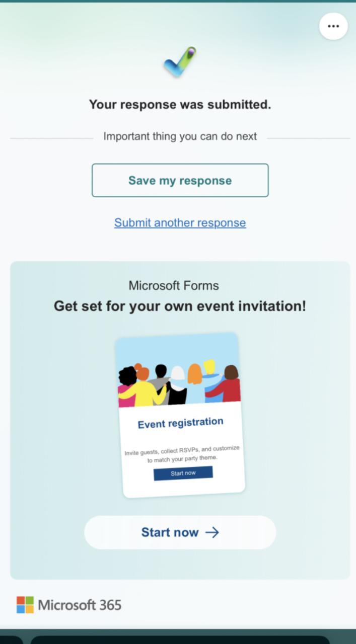Click the arrow icon beside Start now
The image size is (356, 644).
click(212, 532)
